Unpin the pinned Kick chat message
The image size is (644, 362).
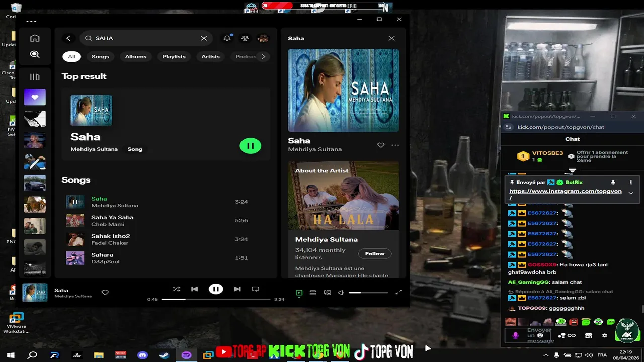point(613,182)
